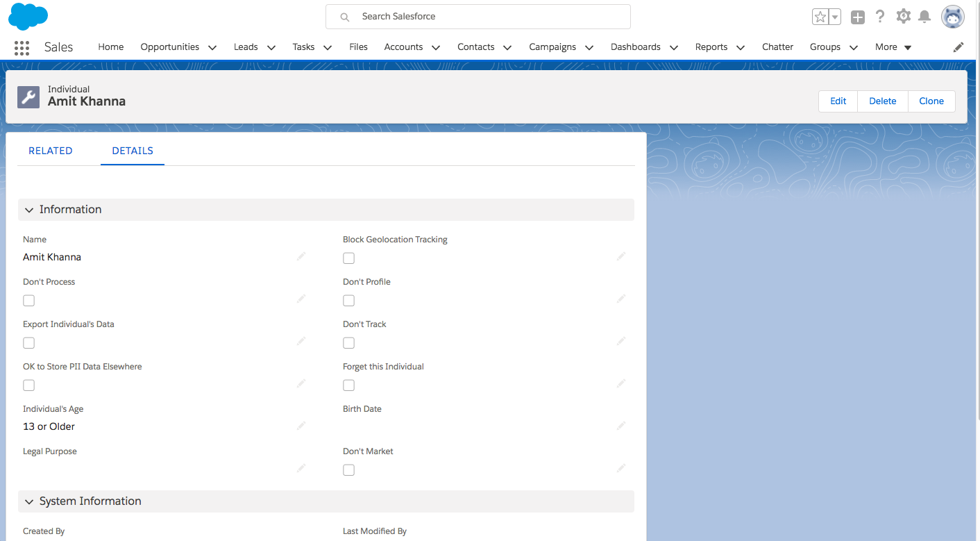Toggle the Don't Process checkbox
980x541 pixels.
[x=28, y=301]
